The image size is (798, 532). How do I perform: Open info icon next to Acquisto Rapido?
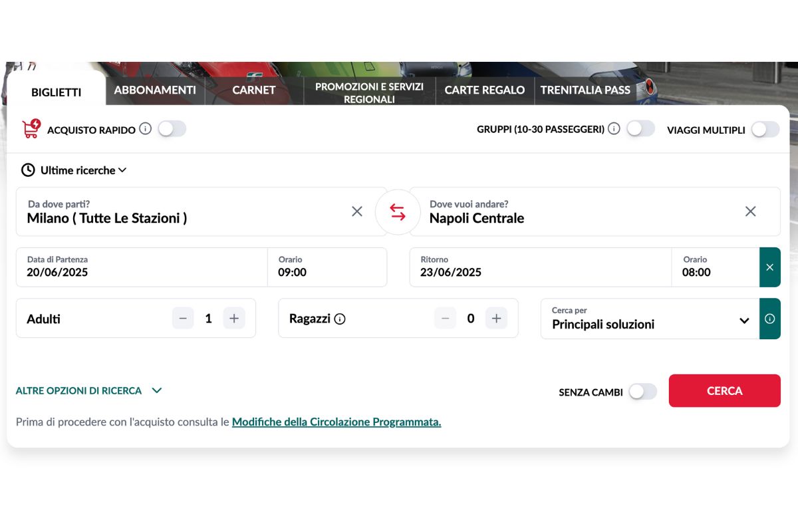[x=146, y=129]
